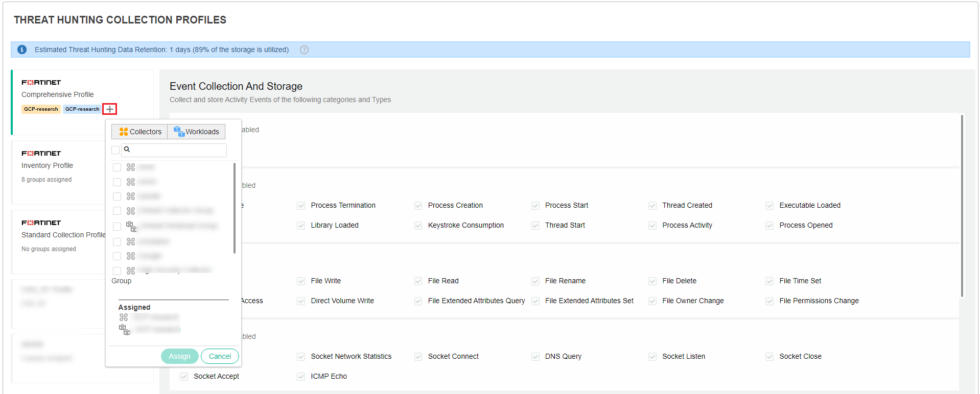Uncheck Keystroke Consumption
Viewport: 980px width, 394px height.
coord(418,226)
